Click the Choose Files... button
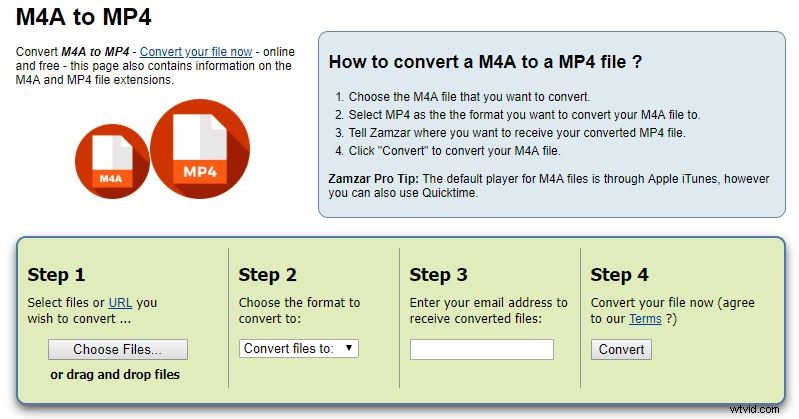This screenshot has height=419, width=799. [118, 349]
